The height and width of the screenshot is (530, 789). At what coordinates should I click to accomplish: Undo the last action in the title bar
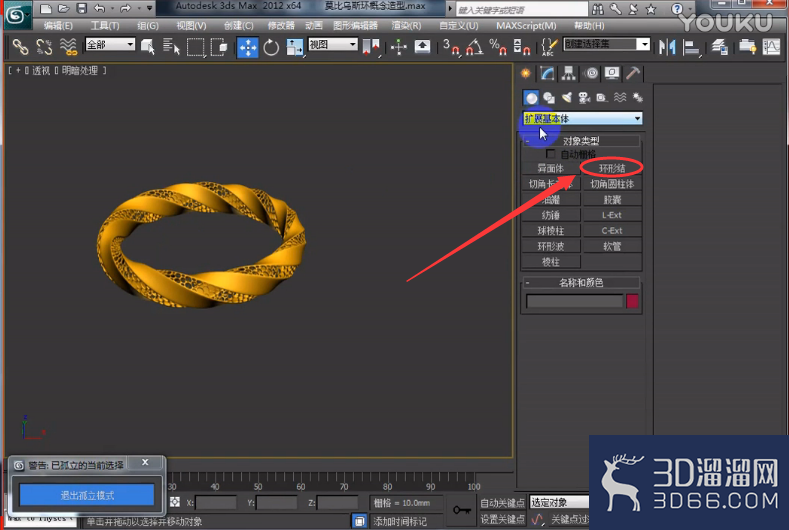coord(100,9)
